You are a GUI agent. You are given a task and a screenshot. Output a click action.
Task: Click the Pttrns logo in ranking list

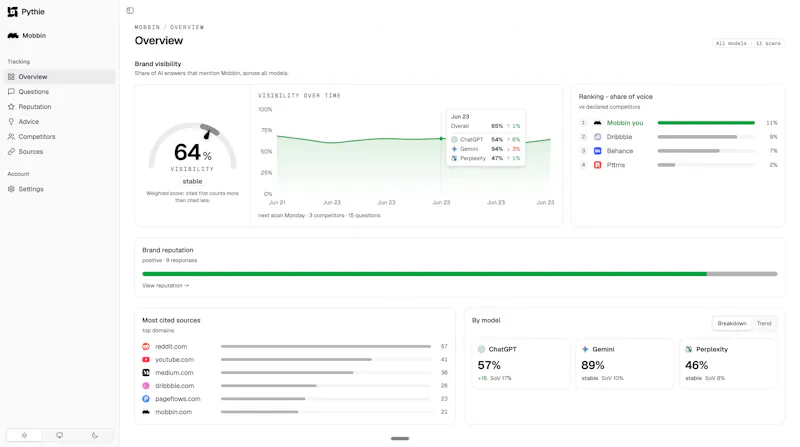click(x=597, y=165)
